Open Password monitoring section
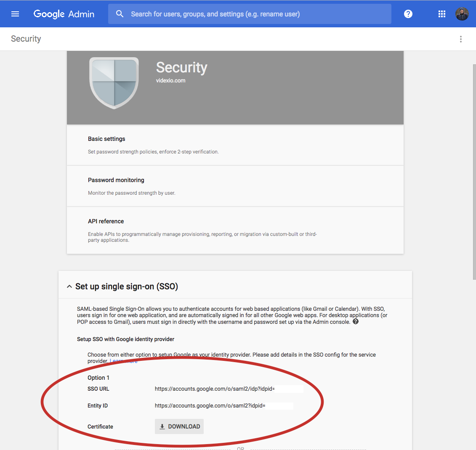 point(235,186)
